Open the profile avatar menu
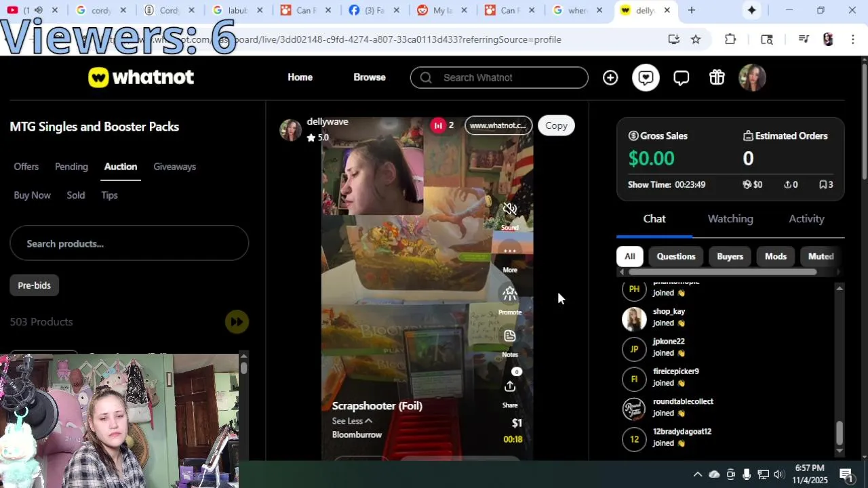This screenshot has height=488, width=868. click(752, 78)
